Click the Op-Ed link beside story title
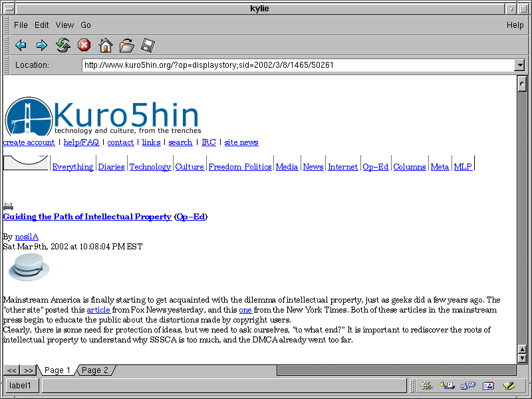The width and height of the screenshot is (532, 399). point(191,217)
